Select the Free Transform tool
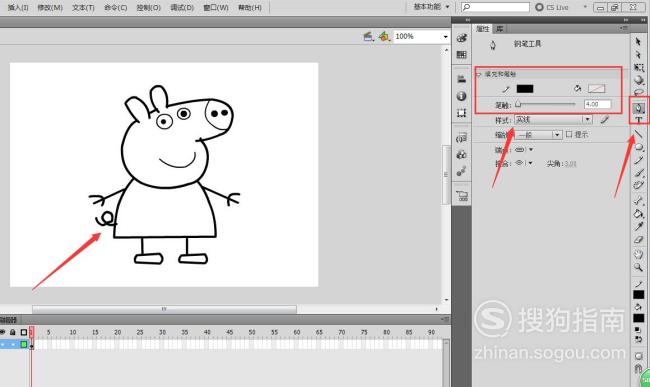The width and height of the screenshot is (650, 387). coord(639,67)
